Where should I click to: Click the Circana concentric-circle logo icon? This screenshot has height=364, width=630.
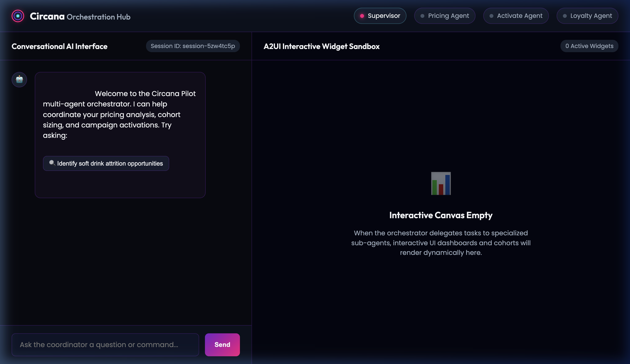pos(18,16)
